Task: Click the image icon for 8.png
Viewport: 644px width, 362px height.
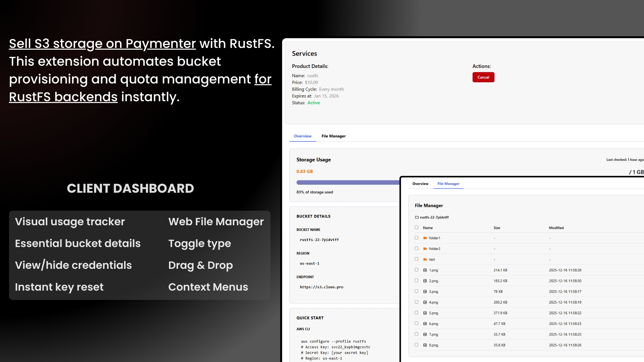Action: 425,345
